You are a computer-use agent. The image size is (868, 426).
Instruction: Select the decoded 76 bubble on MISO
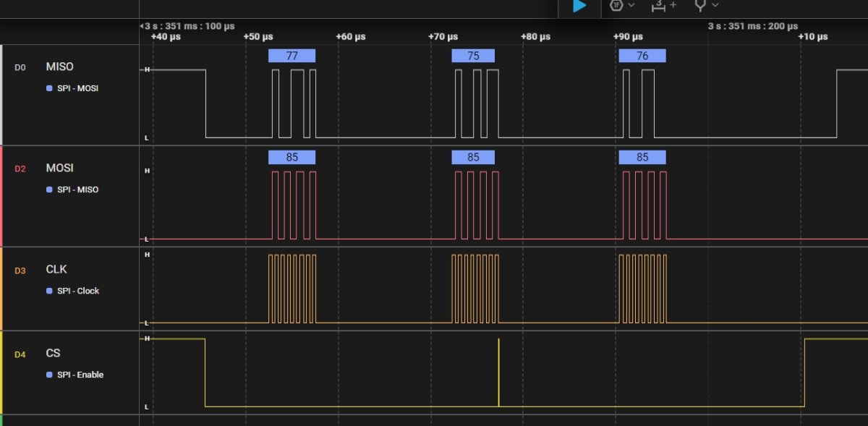pos(642,56)
